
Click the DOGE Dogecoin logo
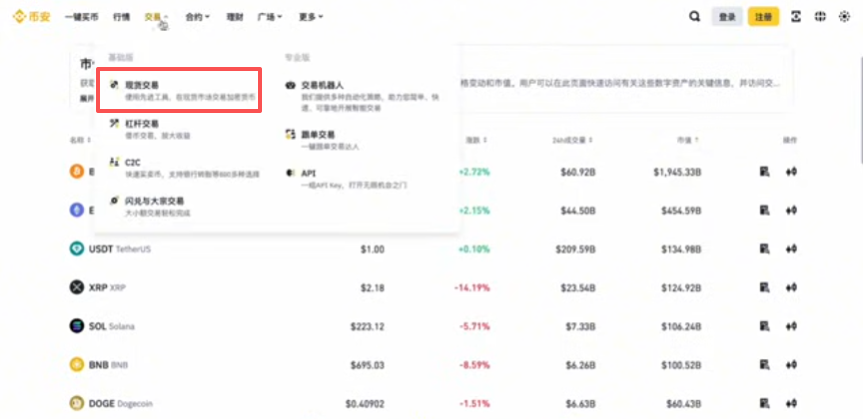(77, 403)
